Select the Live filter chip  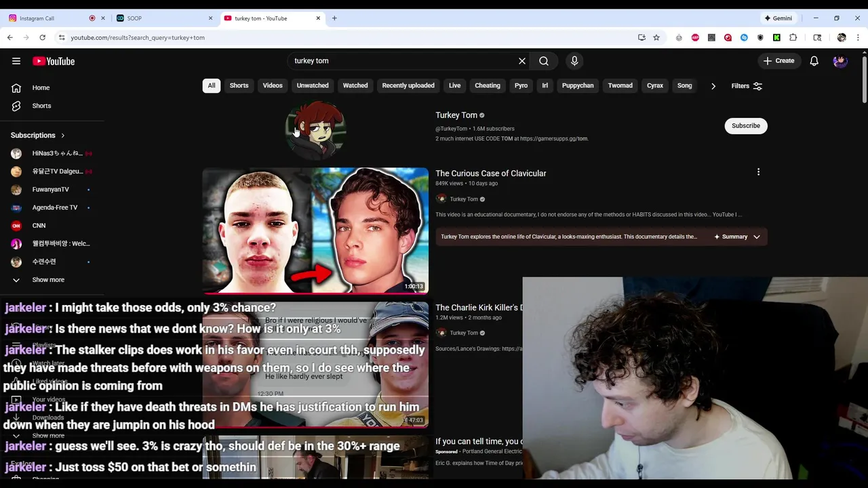click(454, 85)
